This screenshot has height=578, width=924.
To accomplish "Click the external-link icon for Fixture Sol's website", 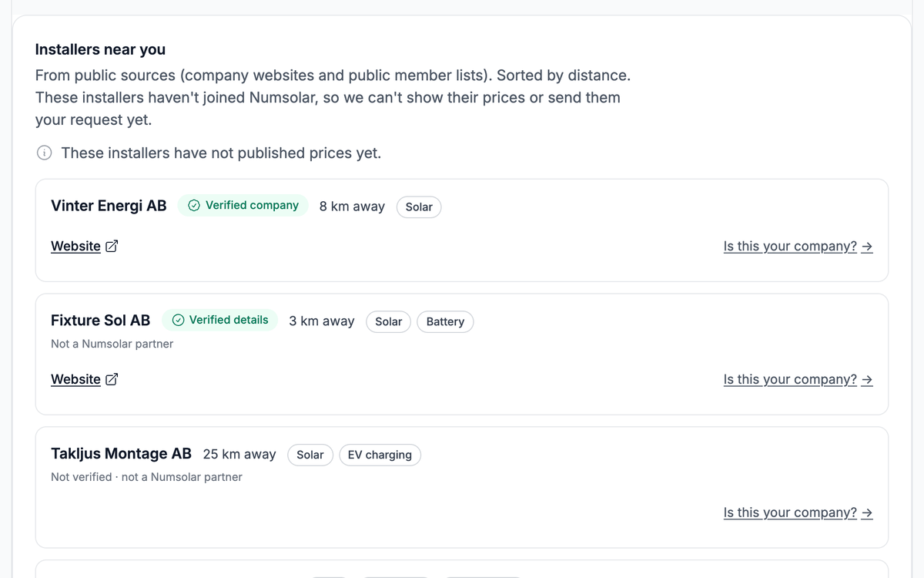I will [112, 379].
